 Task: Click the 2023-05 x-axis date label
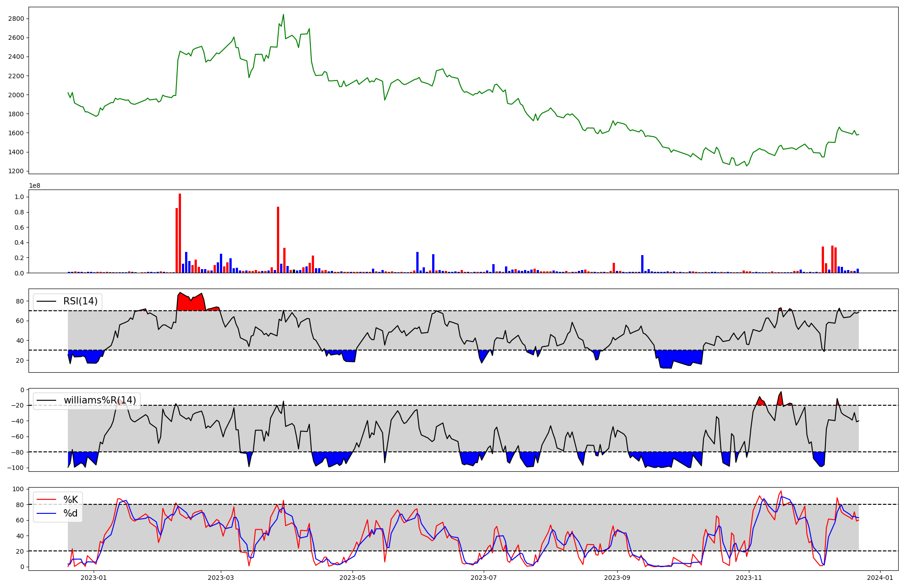(352, 578)
